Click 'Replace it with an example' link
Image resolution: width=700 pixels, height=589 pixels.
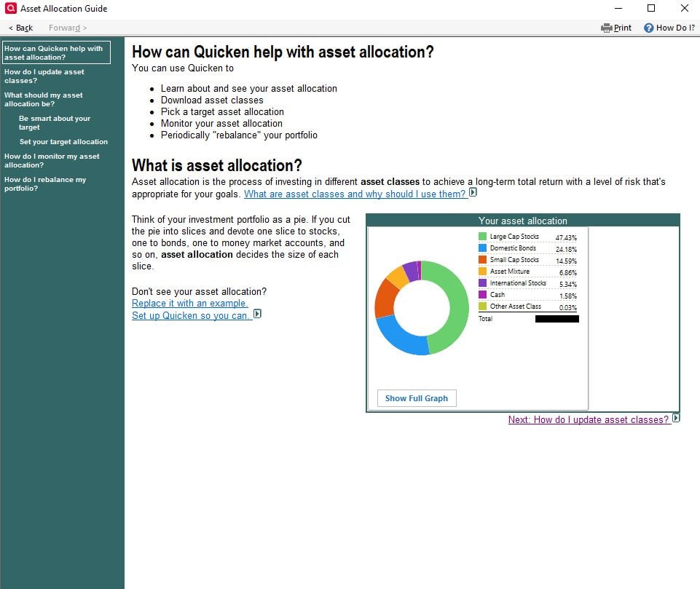tap(189, 304)
